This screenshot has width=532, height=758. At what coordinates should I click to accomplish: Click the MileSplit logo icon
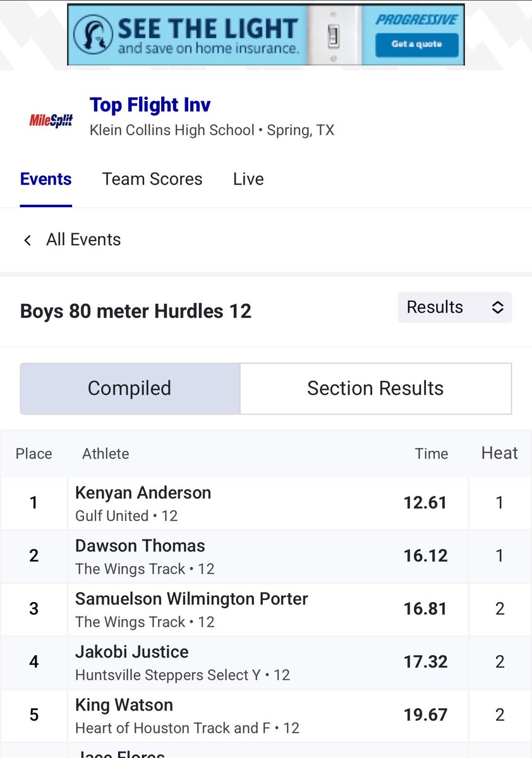pos(51,119)
